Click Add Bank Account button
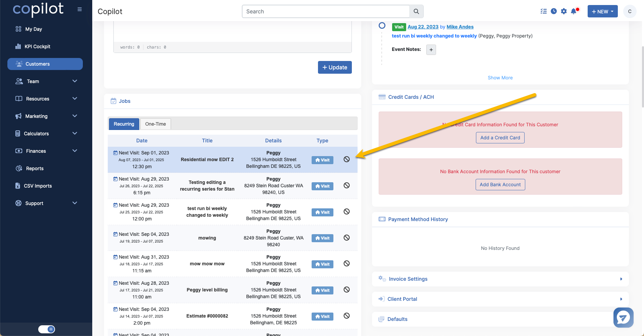Viewport: 644px width, 336px height. tap(500, 185)
